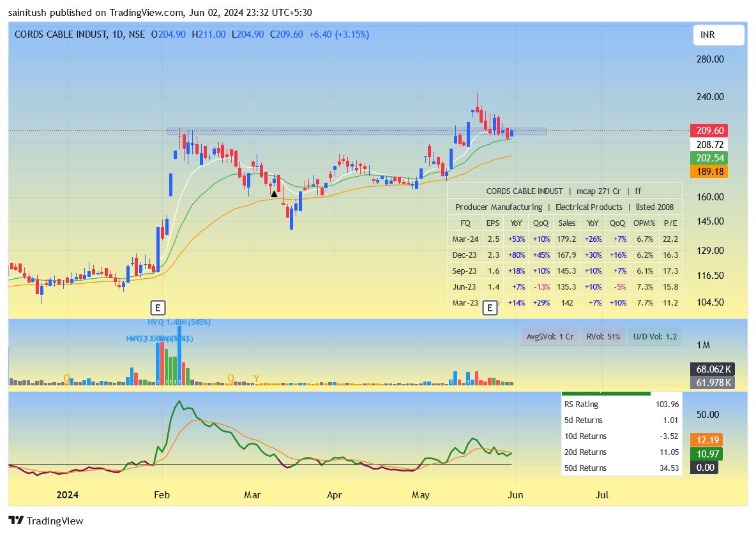Click the Producer Manufacturing sector text

pyautogui.click(x=499, y=207)
